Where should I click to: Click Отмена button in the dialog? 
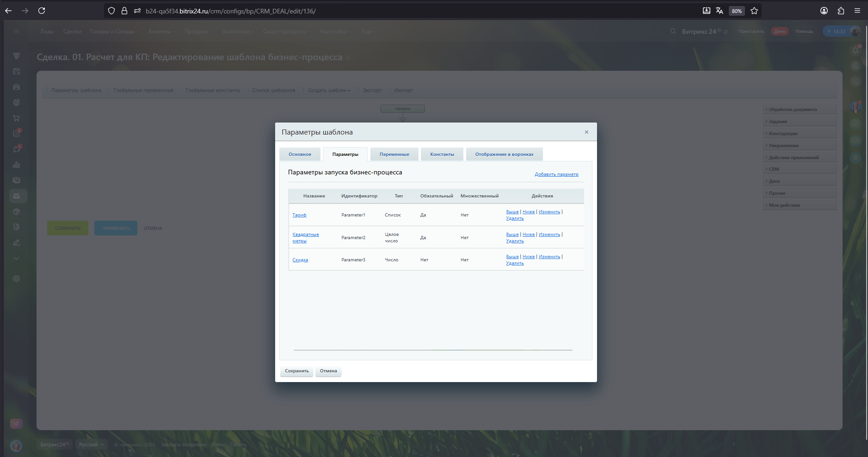pyautogui.click(x=328, y=371)
